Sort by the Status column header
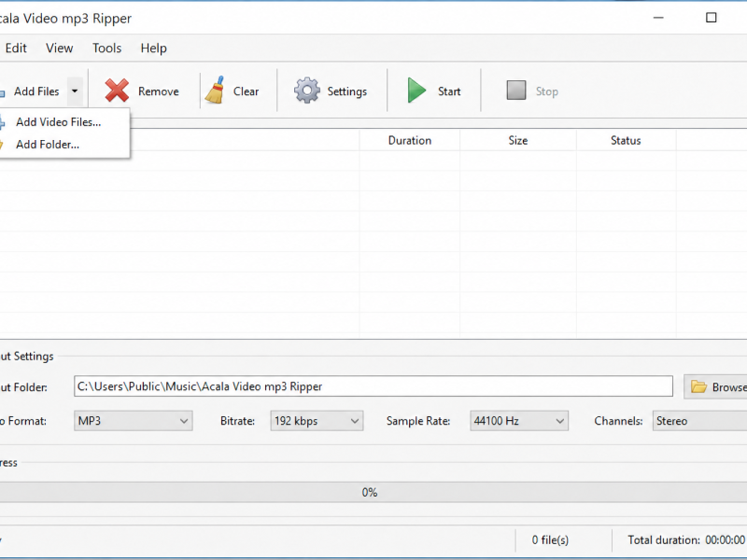Image resolution: width=747 pixels, height=560 pixels. tap(626, 141)
